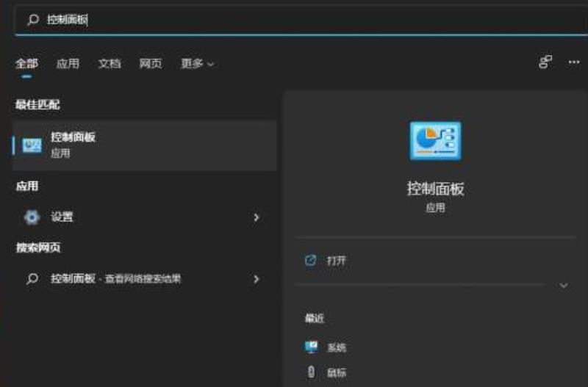Open the 设置 app result
588x387 pixels.
coord(145,217)
